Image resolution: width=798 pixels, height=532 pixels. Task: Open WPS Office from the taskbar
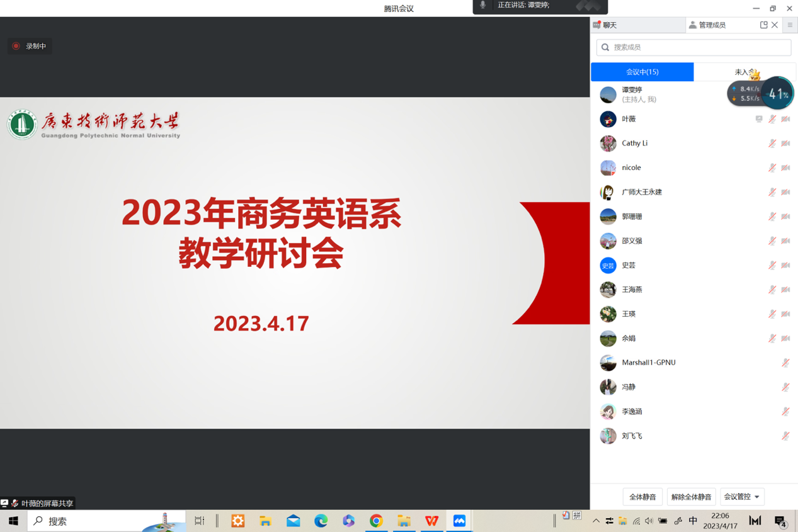click(431, 521)
